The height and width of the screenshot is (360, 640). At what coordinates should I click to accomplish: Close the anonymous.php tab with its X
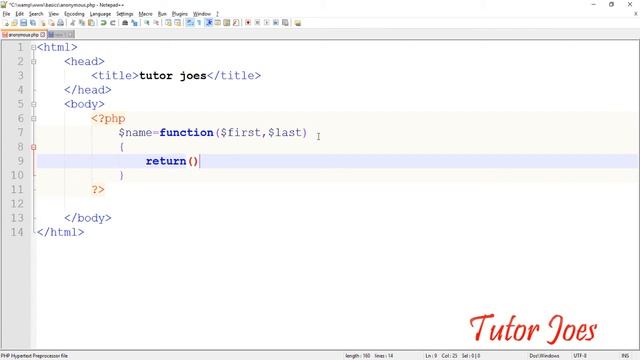click(x=43, y=35)
